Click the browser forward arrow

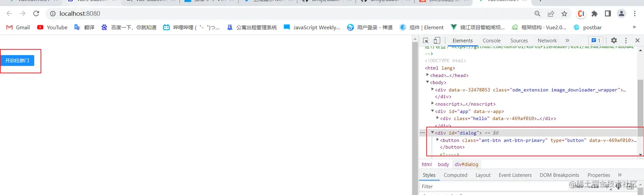[23, 14]
